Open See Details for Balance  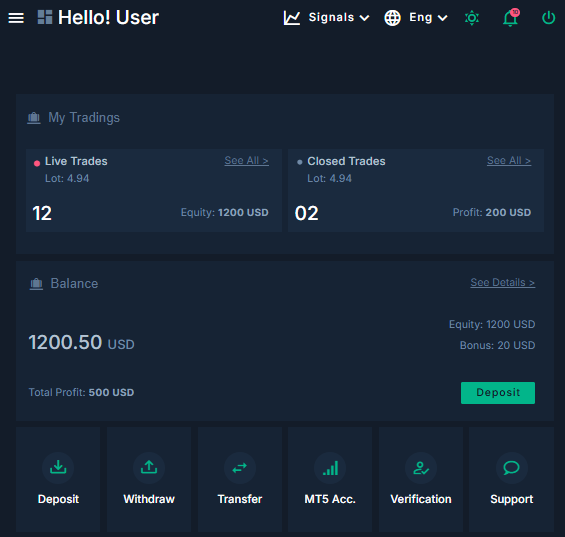pyautogui.click(x=503, y=283)
